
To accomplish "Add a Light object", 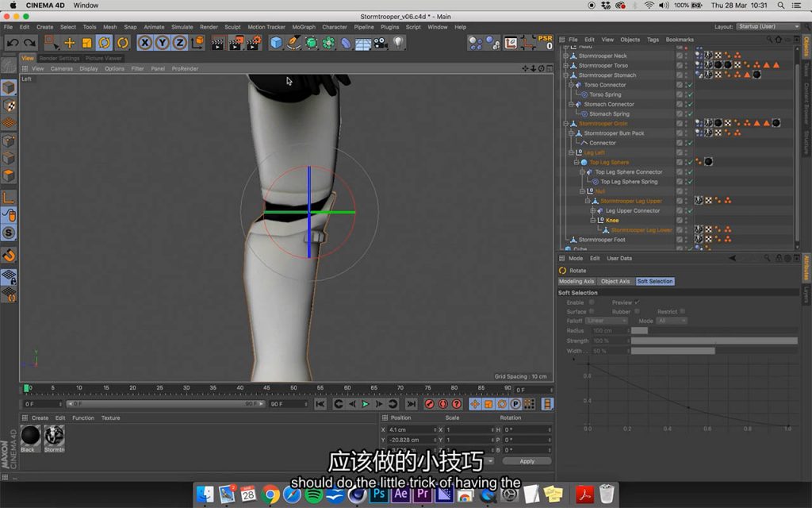I will coord(398,43).
